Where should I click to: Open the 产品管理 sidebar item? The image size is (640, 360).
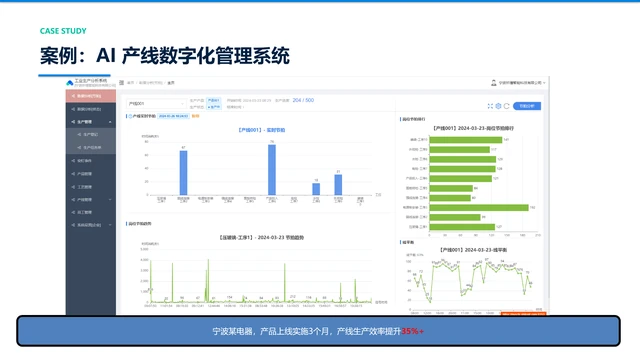tap(91, 174)
